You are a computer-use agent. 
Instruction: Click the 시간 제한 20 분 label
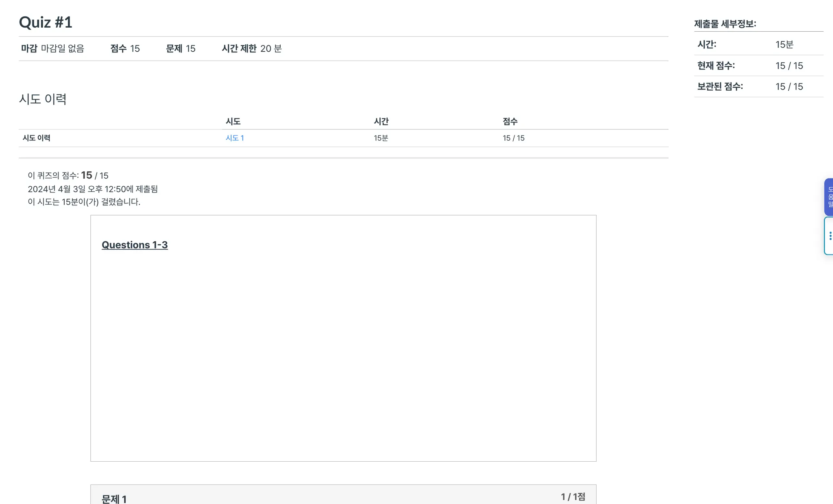pos(251,49)
